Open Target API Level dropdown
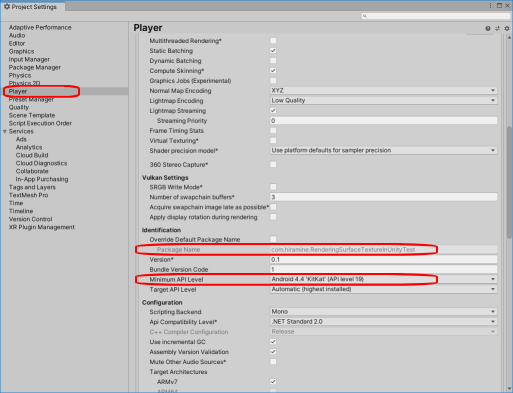This screenshot has width=513, height=393. coord(383,289)
